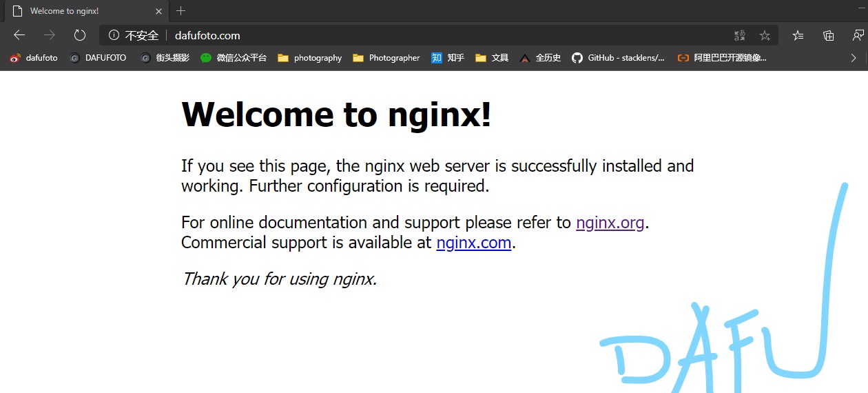Open the dafufoto Weibo bookmark

tap(34, 58)
